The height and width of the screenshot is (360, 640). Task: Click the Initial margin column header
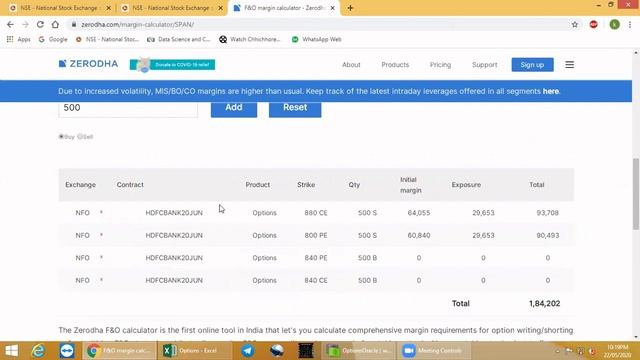point(410,185)
